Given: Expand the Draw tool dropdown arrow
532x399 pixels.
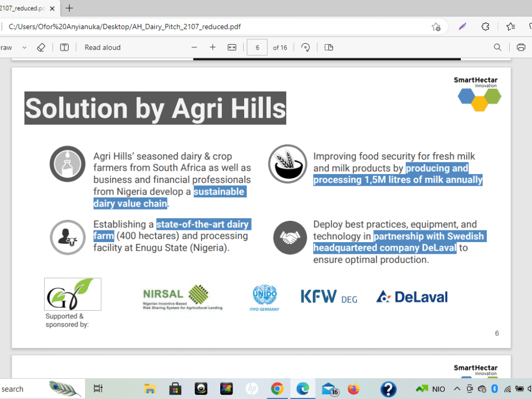Looking at the screenshot, I should pos(24,47).
